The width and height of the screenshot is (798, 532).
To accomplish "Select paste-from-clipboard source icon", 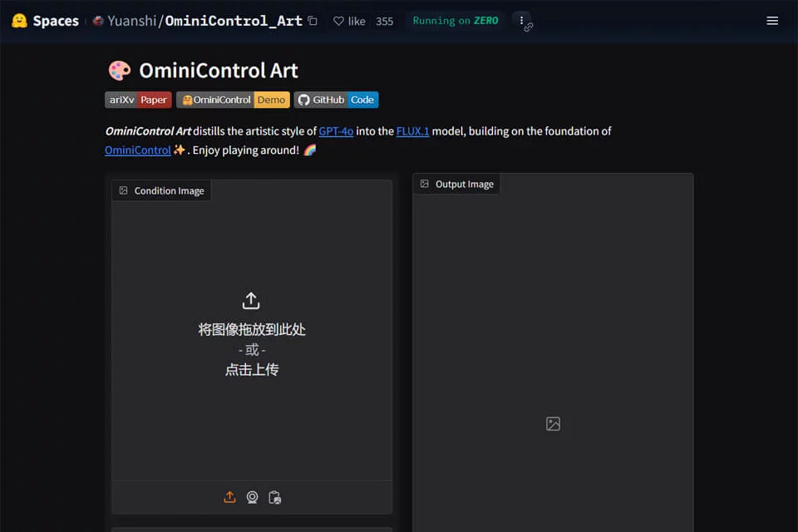I will 275,497.
